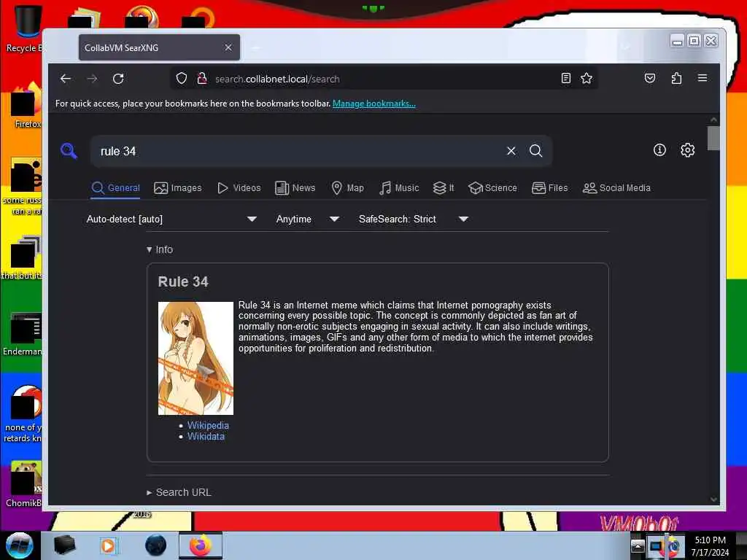747x560 pixels.
Task: Show site security lock info
Action: 202,79
